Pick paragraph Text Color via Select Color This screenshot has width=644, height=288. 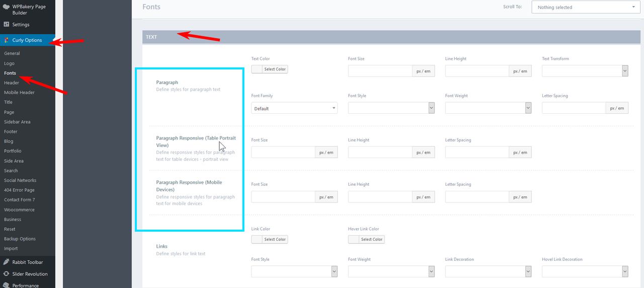(x=270, y=69)
